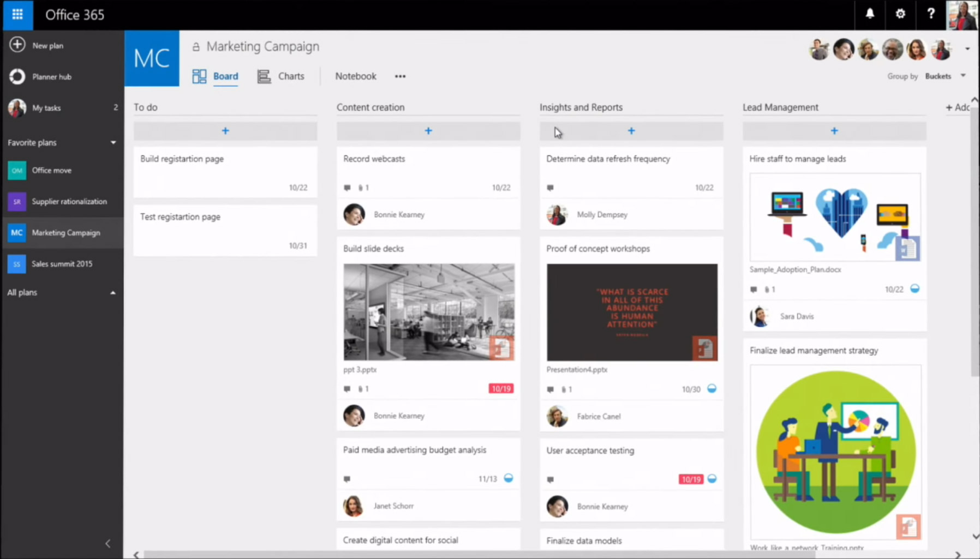Viewport: 980px width, 559px height.
Task: Open the Notebook tab
Action: pos(356,76)
